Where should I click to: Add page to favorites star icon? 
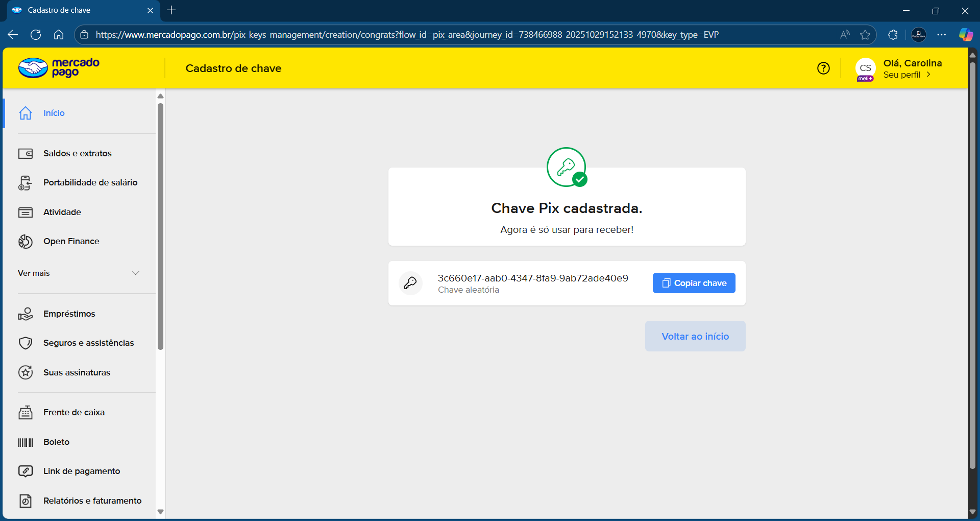pos(865,35)
